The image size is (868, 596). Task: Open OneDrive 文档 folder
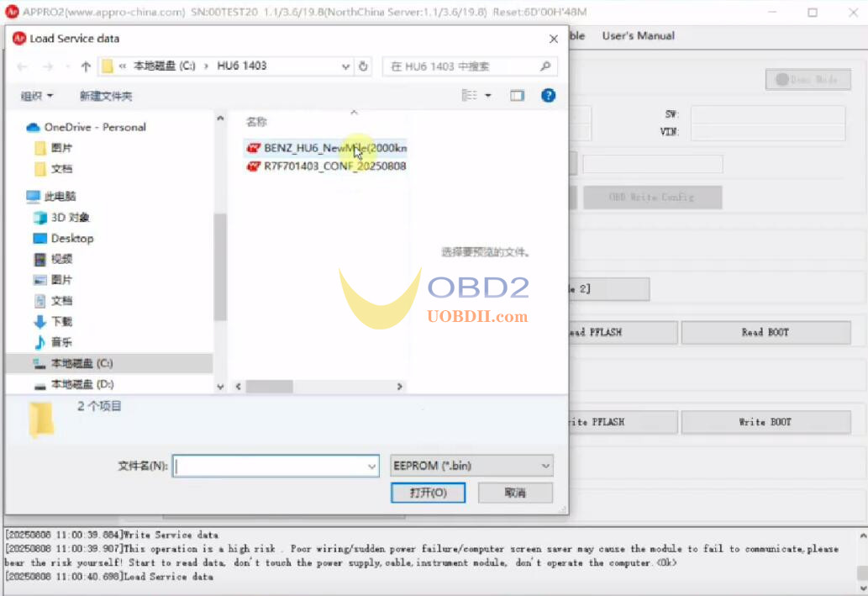(x=61, y=169)
